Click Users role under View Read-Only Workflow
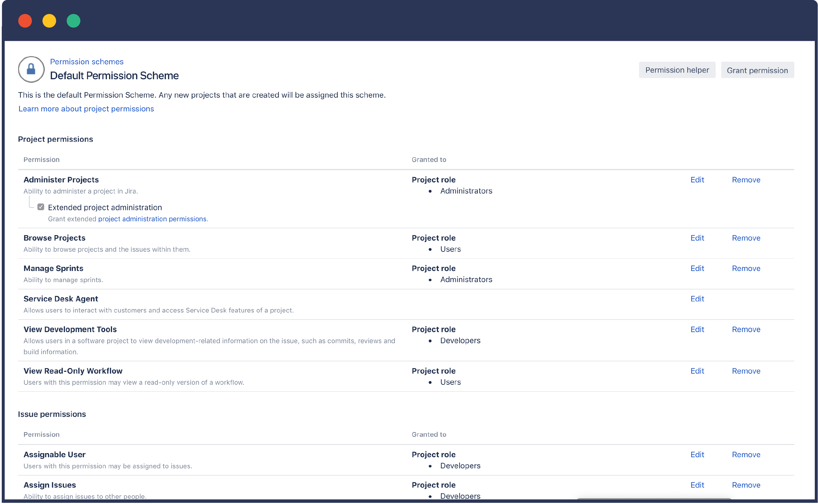 (x=450, y=382)
